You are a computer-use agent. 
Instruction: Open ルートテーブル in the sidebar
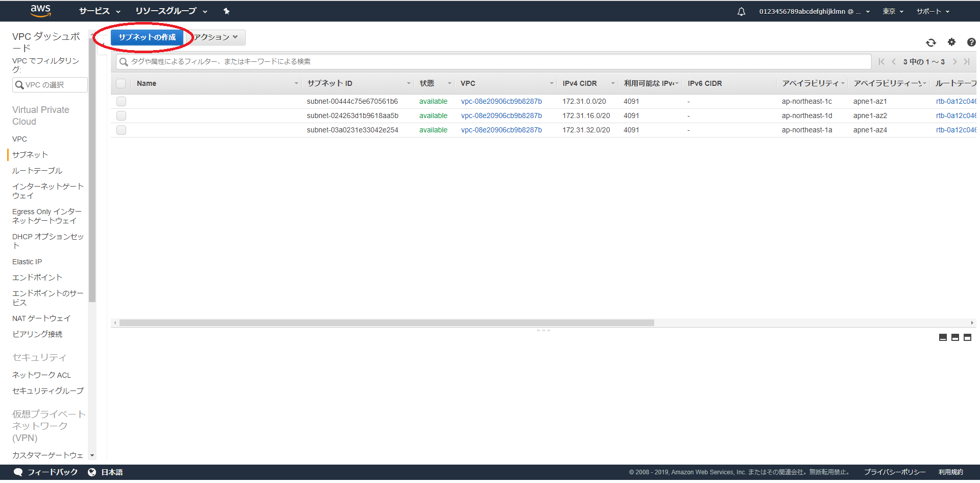[37, 171]
